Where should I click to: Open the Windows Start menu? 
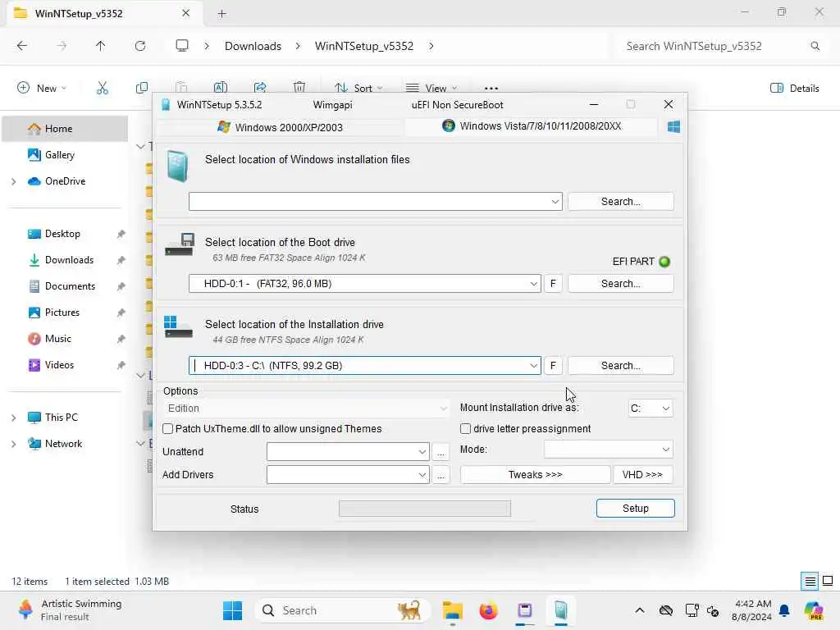click(232, 610)
